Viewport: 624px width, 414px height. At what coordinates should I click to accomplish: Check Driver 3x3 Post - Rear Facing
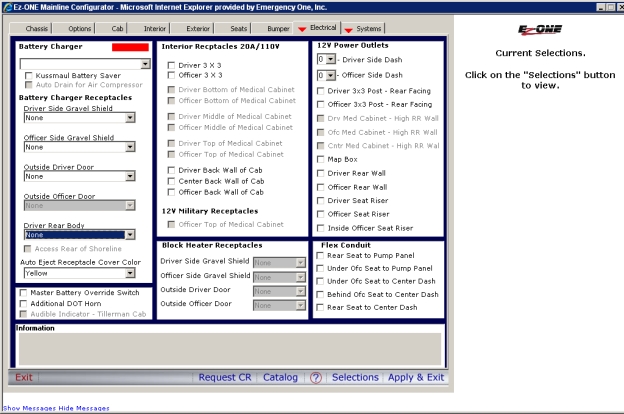click(320, 91)
